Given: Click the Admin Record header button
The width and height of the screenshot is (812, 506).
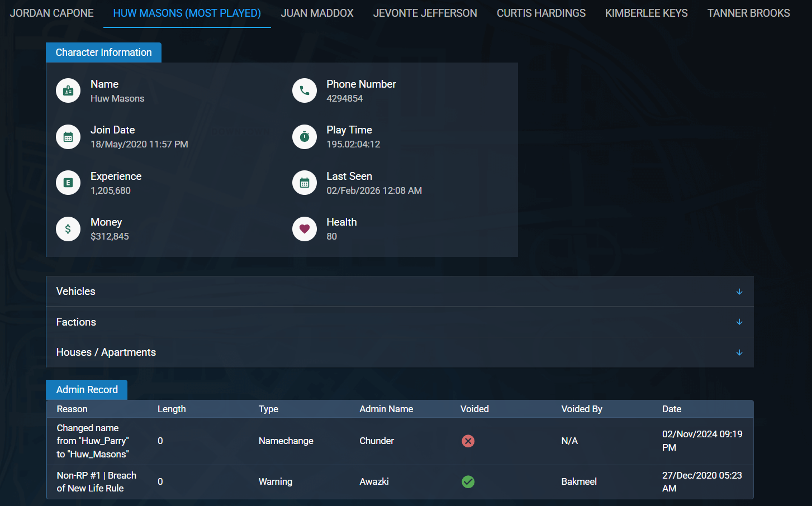Looking at the screenshot, I should coord(87,390).
